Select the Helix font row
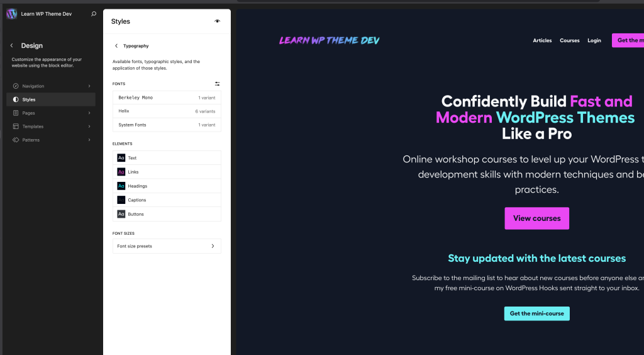This screenshot has width=644, height=355. (x=167, y=111)
